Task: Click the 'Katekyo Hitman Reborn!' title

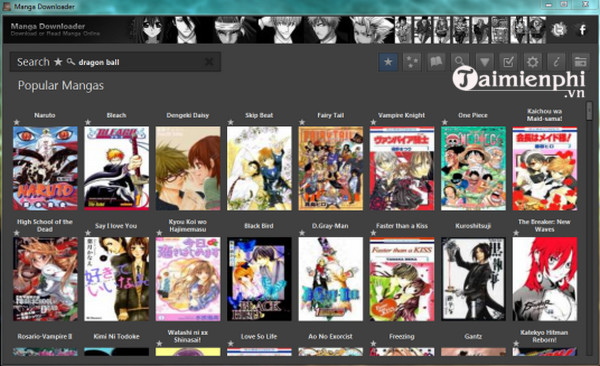Action: tap(544, 336)
